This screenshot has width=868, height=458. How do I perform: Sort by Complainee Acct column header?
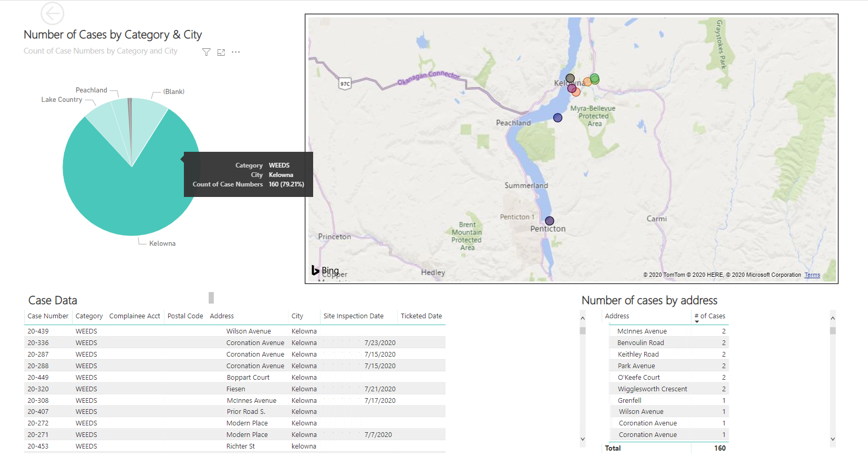pos(135,316)
